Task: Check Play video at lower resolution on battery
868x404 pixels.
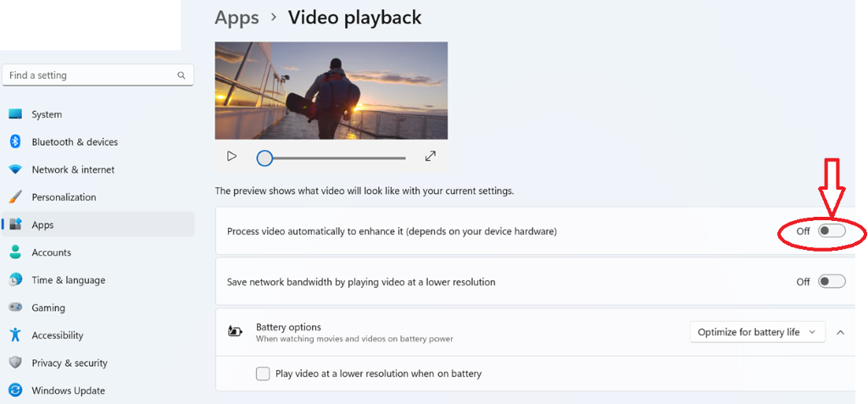Action: 263,374
